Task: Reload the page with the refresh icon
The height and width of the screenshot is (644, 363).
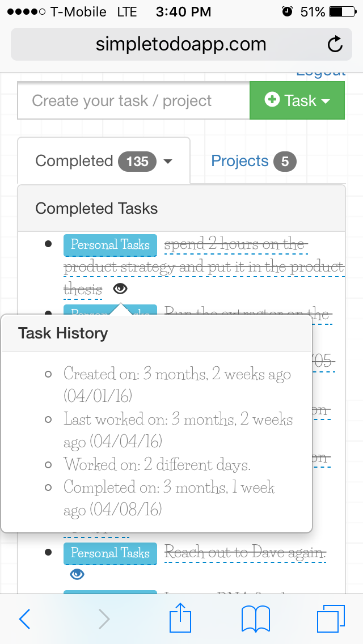Action: point(335,44)
